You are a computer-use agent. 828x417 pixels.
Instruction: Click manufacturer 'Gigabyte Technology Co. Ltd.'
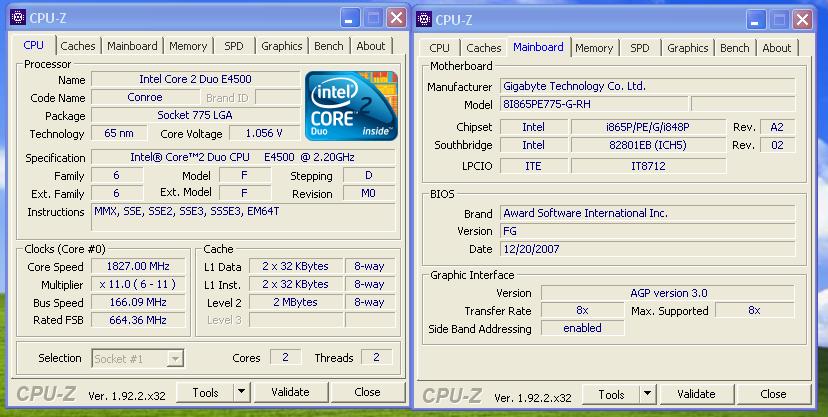647,86
